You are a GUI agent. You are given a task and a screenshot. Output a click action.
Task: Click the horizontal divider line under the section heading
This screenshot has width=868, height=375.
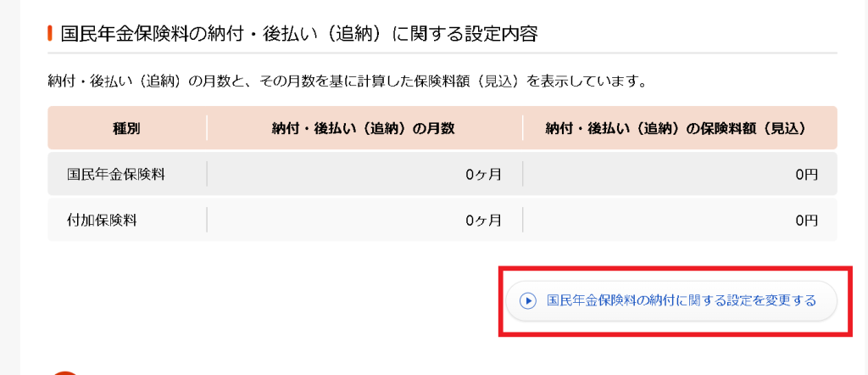pos(442,53)
